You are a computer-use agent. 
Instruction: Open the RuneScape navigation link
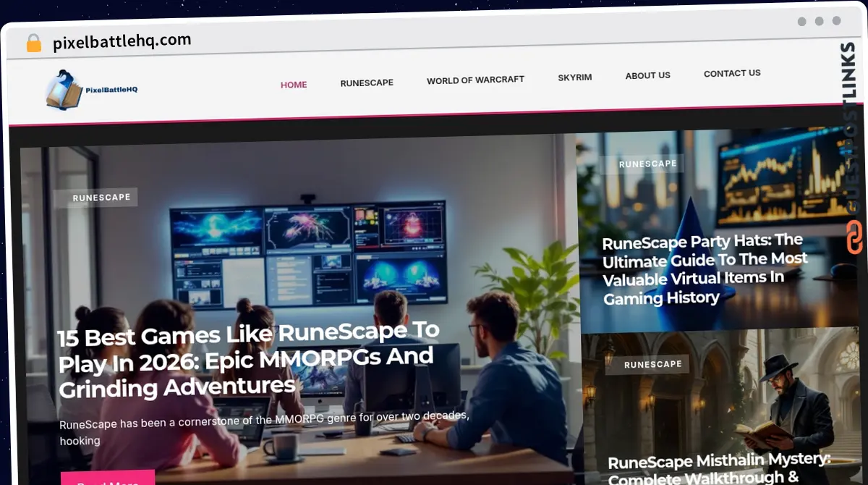(367, 83)
